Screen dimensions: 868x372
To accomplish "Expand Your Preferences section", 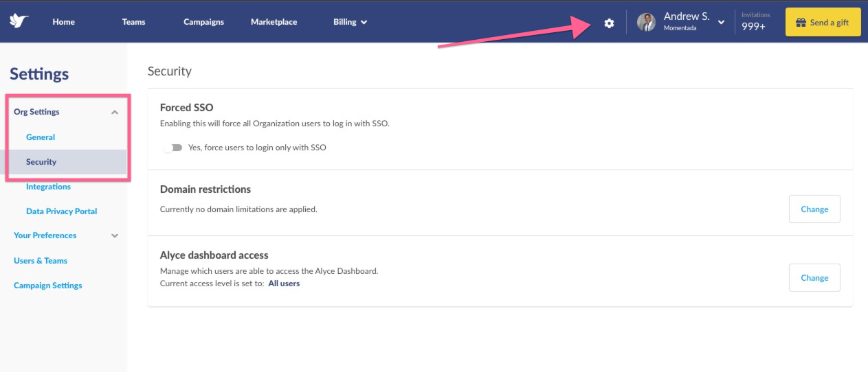I will point(115,235).
